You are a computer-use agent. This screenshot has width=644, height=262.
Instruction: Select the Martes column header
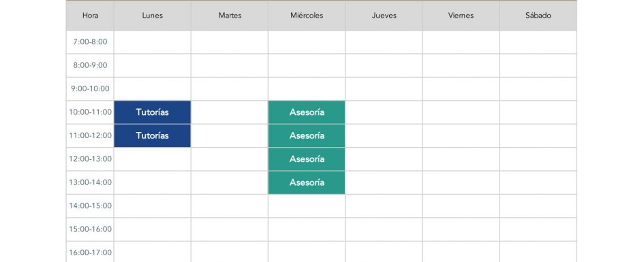click(230, 16)
